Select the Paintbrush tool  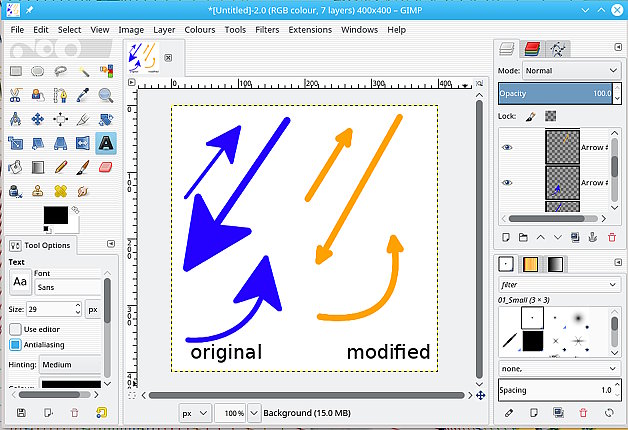tap(83, 167)
